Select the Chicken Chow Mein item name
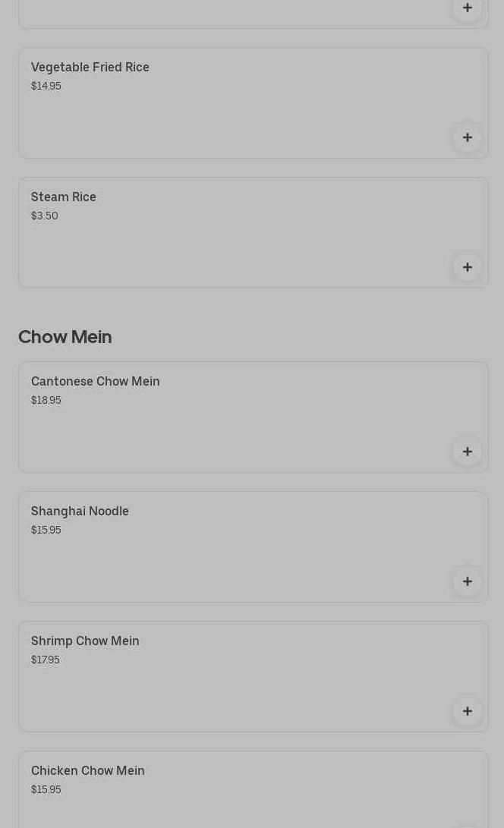The width and height of the screenshot is (504, 828). tap(88, 771)
